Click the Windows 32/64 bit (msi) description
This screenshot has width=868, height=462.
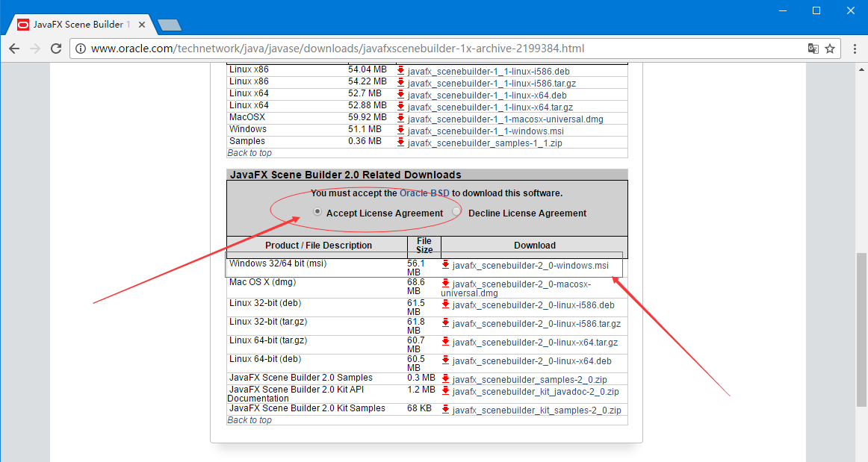[x=278, y=263]
